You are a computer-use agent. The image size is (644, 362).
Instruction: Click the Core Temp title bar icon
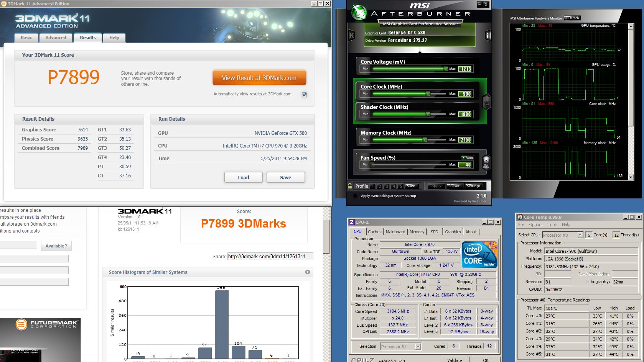(520, 217)
